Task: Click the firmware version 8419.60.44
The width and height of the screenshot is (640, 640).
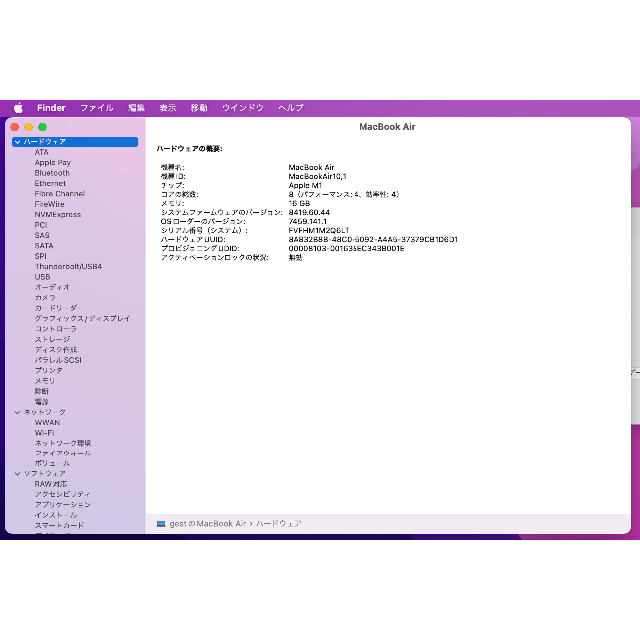Action: click(x=309, y=213)
